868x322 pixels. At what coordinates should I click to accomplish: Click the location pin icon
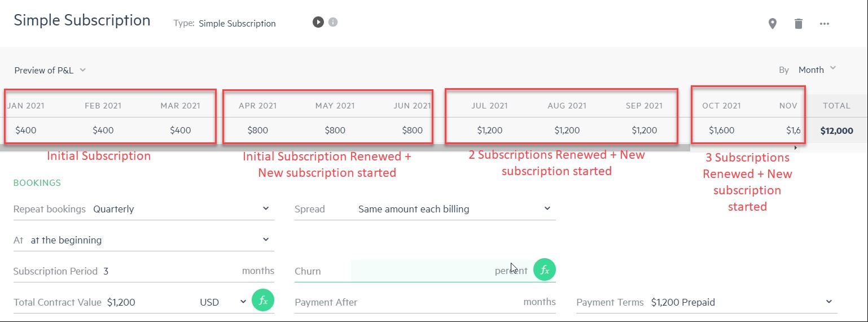pos(773,24)
